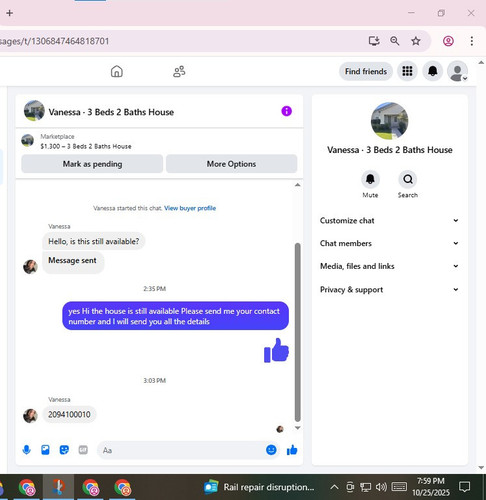Open the Friends icon in top navigation
This screenshot has width=486, height=500.
pyautogui.click(x=179, y=71)
